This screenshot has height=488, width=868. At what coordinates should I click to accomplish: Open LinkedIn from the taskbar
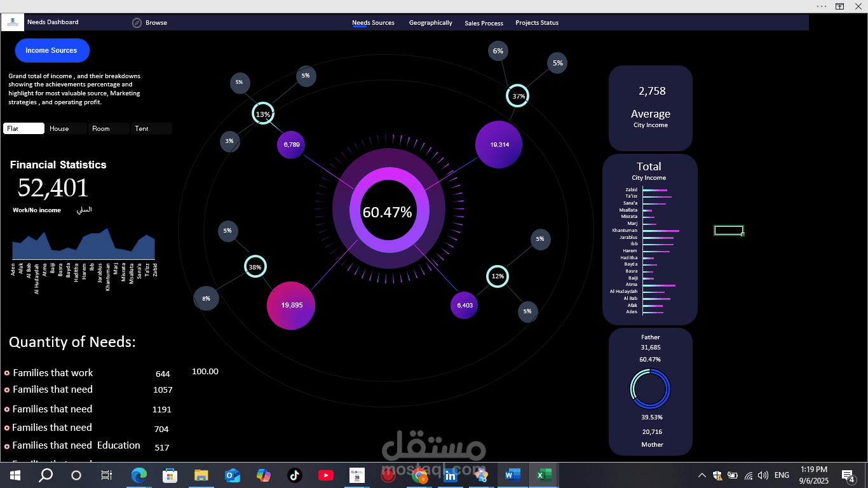pyautogui.click(x=451, y=475)
